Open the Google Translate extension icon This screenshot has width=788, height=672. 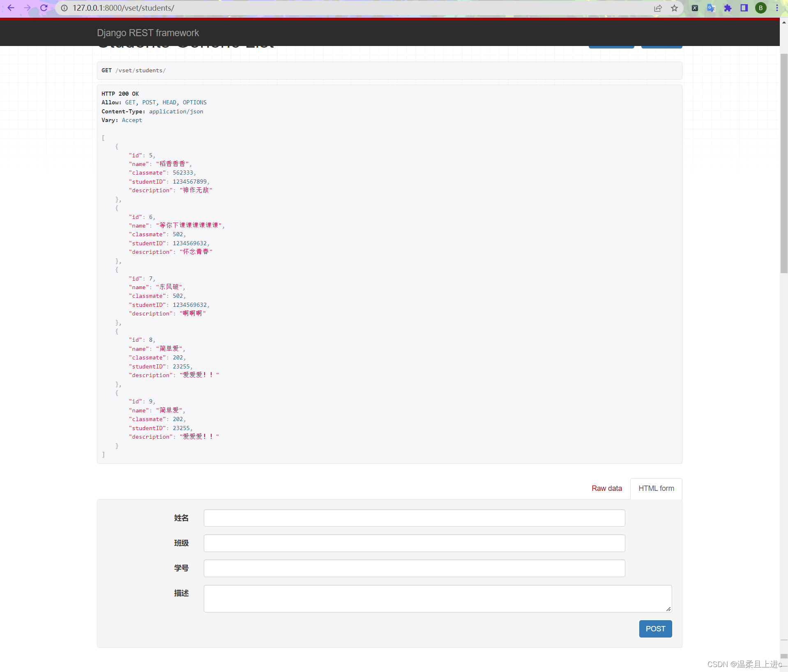711,8
